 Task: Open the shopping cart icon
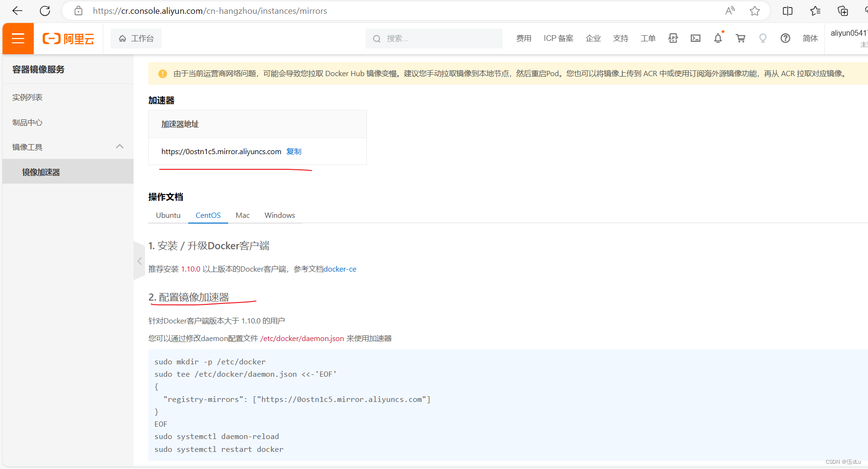pyautogui.click(x=741, y=39)
